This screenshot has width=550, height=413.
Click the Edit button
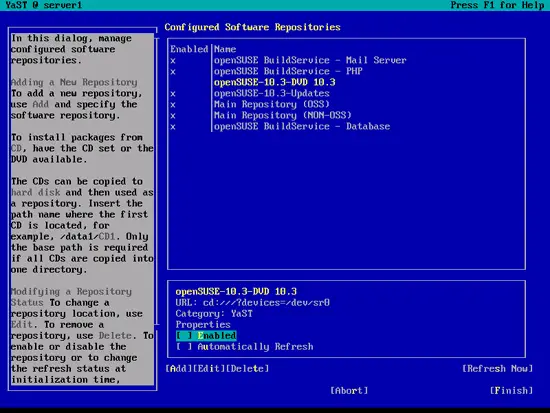click(209, 369)
